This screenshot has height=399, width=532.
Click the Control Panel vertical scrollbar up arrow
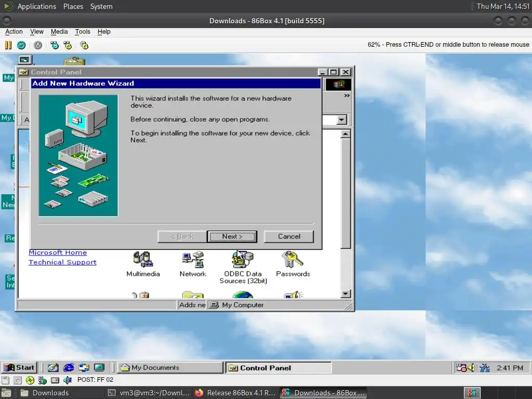pyautogui.click(x=345, y=134)
